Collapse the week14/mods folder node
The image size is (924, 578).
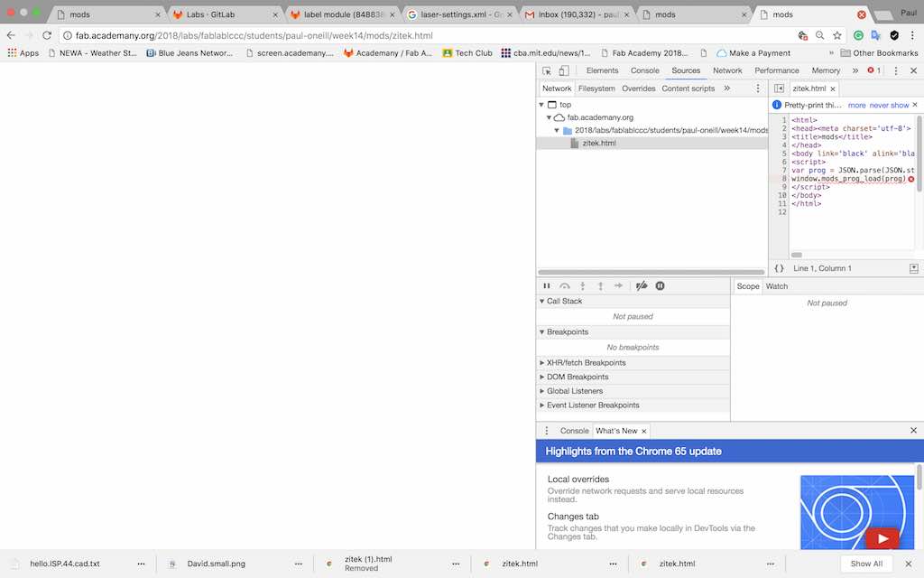coord(556,130)
